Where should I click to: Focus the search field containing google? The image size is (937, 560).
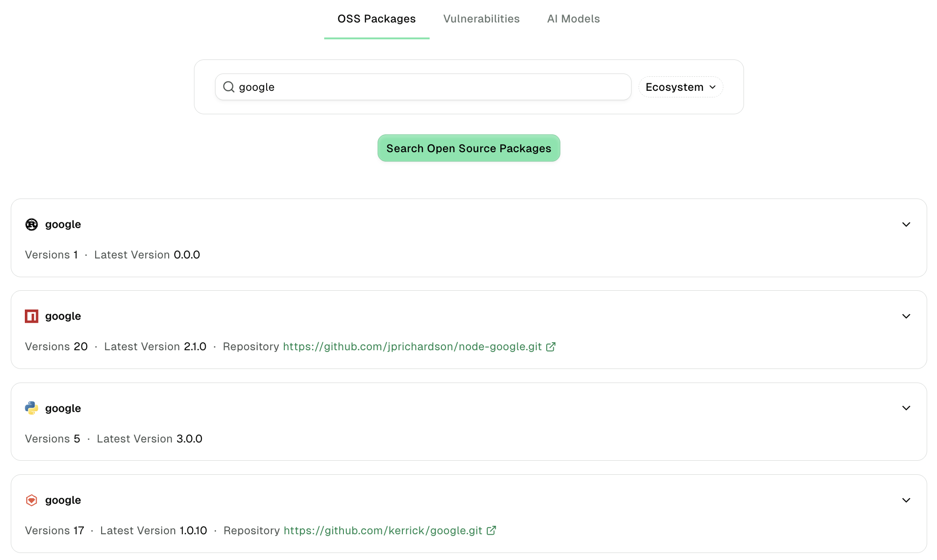tap(423, 87)
